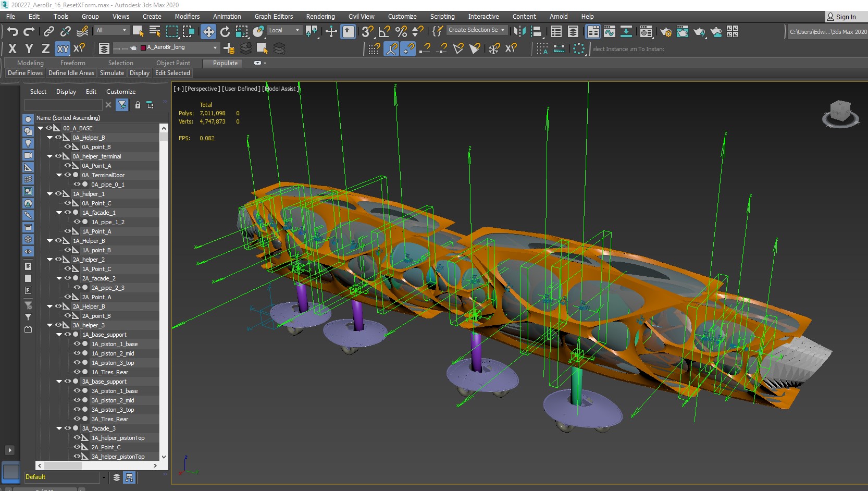Open the Material Editor
Image resolution: width=868 pixels, height=491 pixels.
(x=646, y=32)
